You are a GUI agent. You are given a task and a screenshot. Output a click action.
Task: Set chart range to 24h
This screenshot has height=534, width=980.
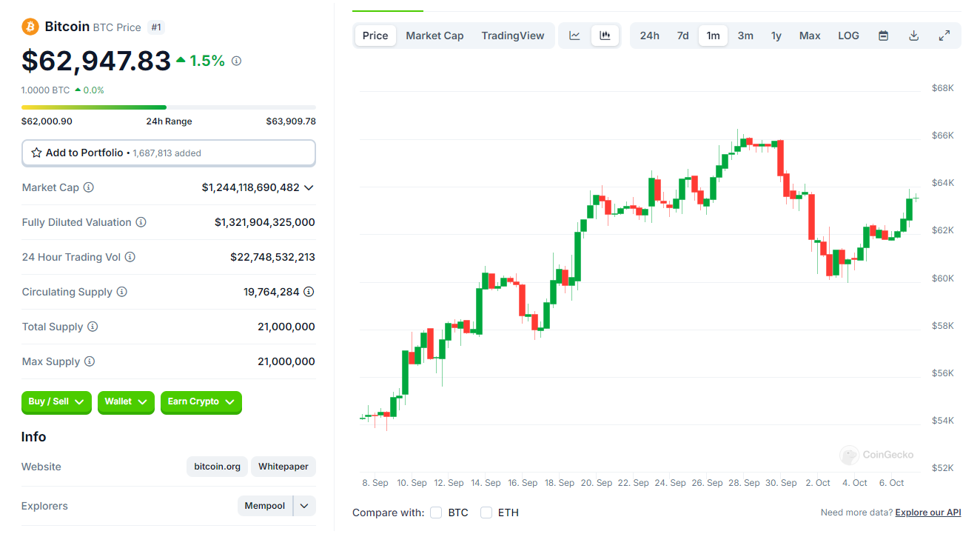click(x=650, y=36)
